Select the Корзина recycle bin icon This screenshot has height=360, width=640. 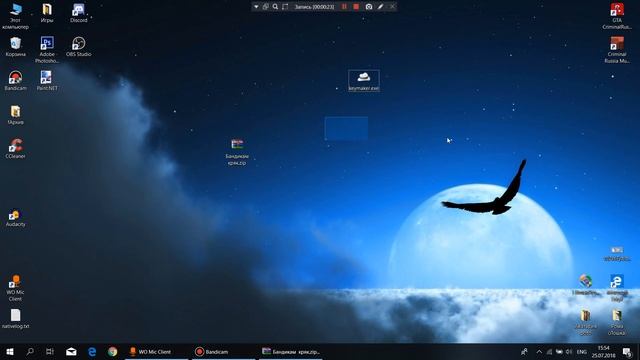pos(16,47)
